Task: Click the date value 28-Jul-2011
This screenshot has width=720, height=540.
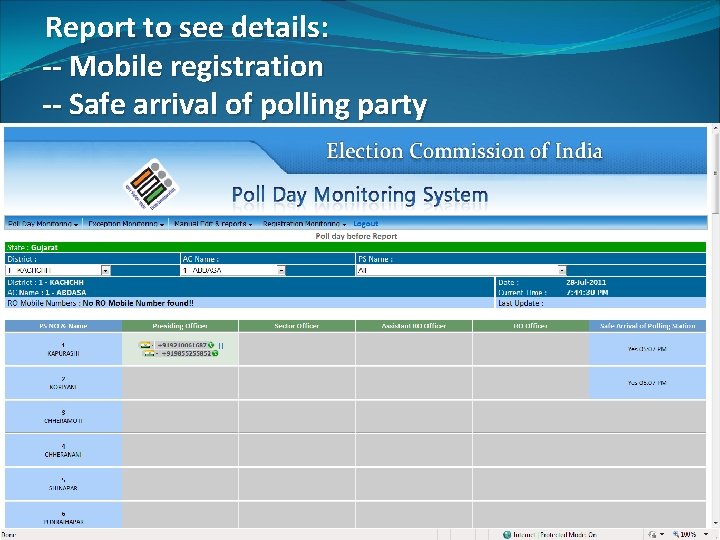Action: 586,282
